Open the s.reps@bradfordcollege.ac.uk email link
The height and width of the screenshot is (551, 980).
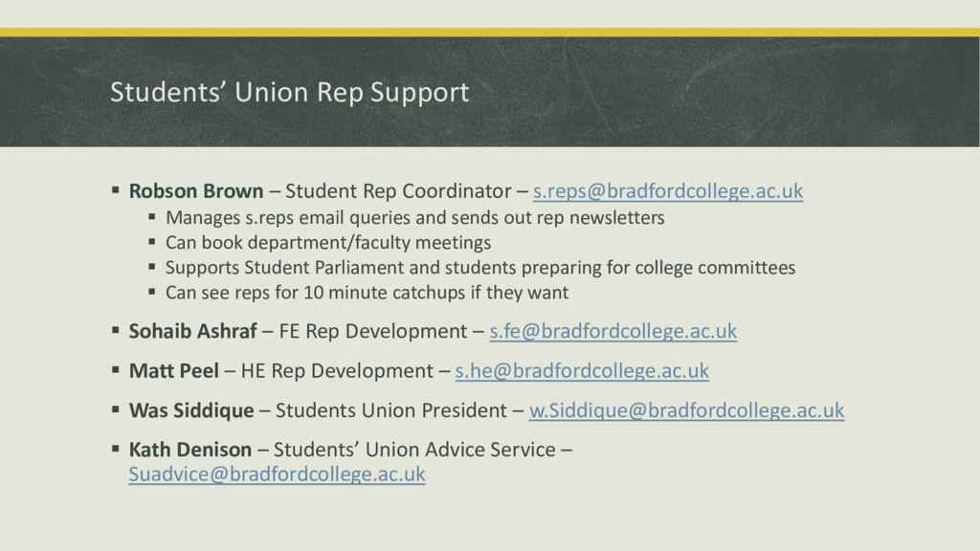point(667,191)
